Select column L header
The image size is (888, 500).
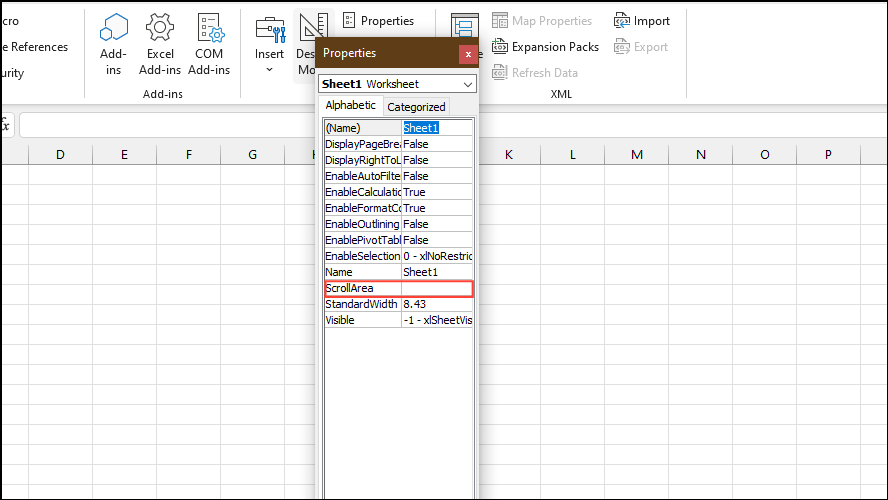click(x=573, y=155)
